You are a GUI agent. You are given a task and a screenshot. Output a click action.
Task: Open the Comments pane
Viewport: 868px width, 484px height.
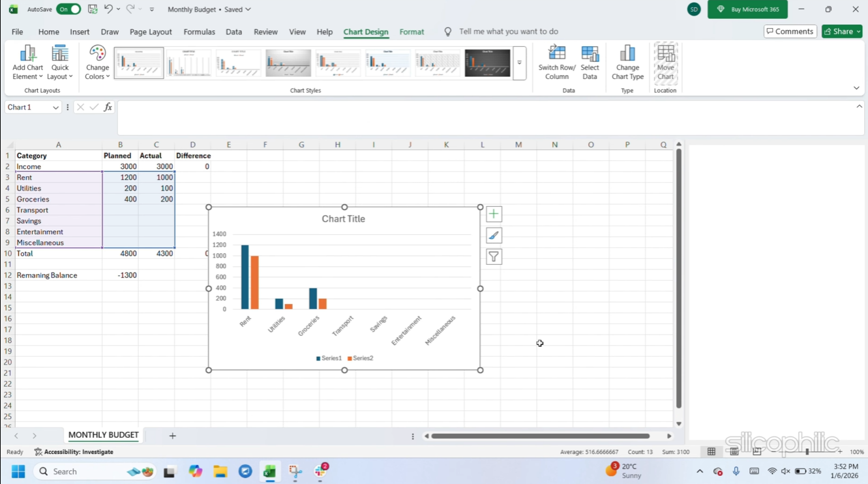(790, 31)
